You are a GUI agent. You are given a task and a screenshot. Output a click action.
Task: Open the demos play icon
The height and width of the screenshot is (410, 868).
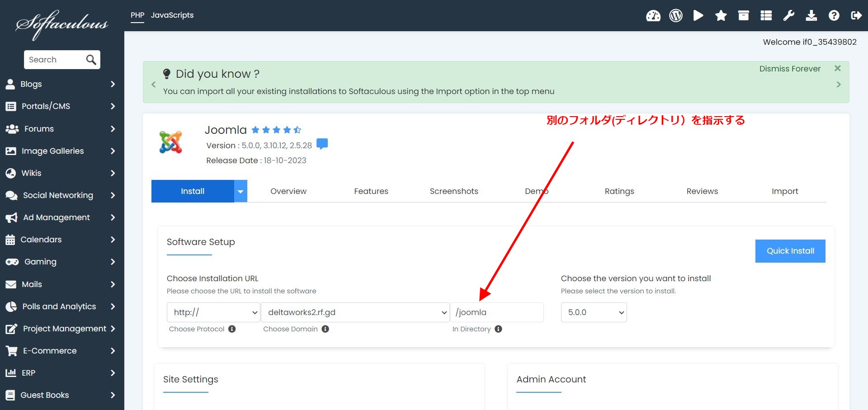click(x=698, y=16)
